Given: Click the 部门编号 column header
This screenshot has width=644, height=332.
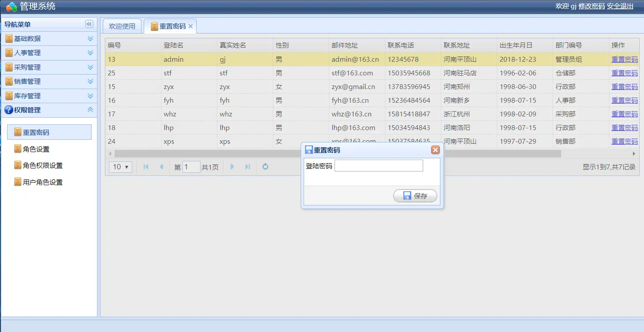Looking at the screenshot, I should [x=581, y=45].
